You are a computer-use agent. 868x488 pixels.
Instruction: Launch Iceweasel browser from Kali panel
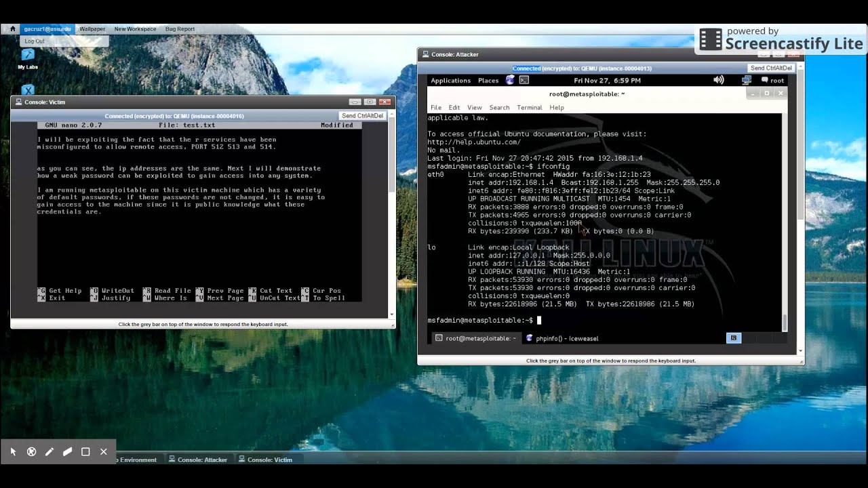pyautogui.click(x=510, y=80)
